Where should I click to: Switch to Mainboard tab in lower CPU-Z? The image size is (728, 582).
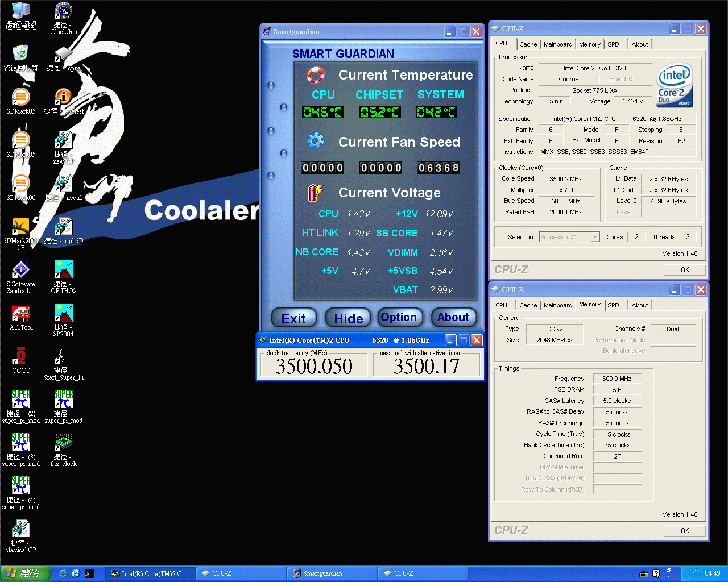558,305
